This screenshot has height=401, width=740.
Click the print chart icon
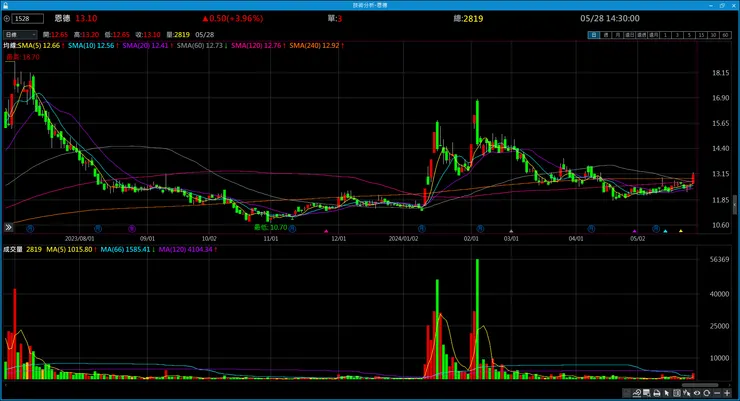656,393
